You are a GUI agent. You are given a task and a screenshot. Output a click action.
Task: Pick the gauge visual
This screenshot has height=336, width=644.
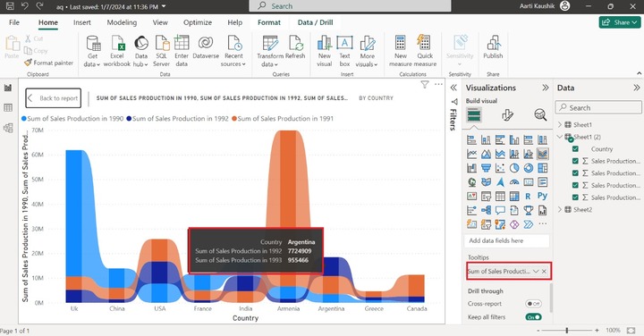point(514,181)
